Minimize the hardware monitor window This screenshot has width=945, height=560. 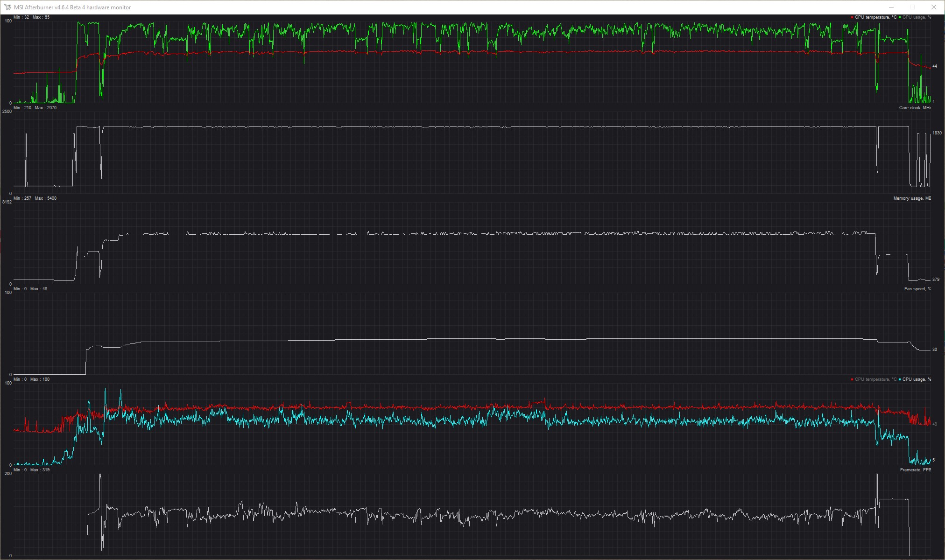891,7
